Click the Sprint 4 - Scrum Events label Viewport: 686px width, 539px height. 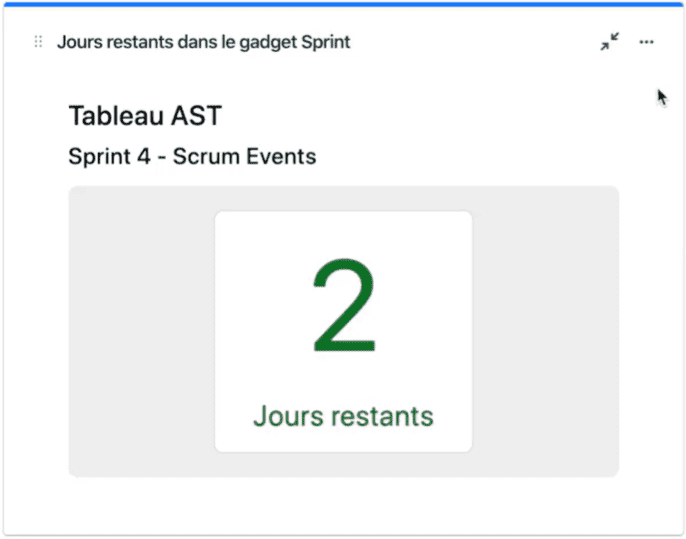click(192, 157)
